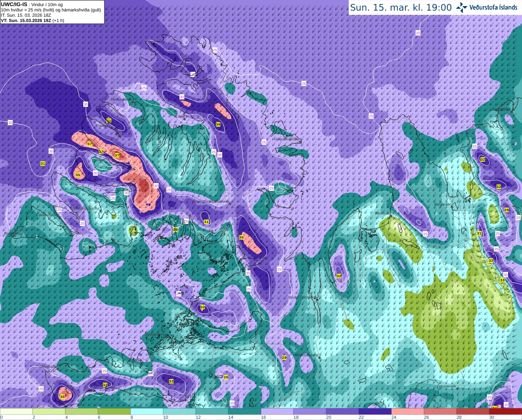The width and height of the screenshot is (522, 420).
Task: Click the dark red legend swatch above 30
Action: point(506,411)
